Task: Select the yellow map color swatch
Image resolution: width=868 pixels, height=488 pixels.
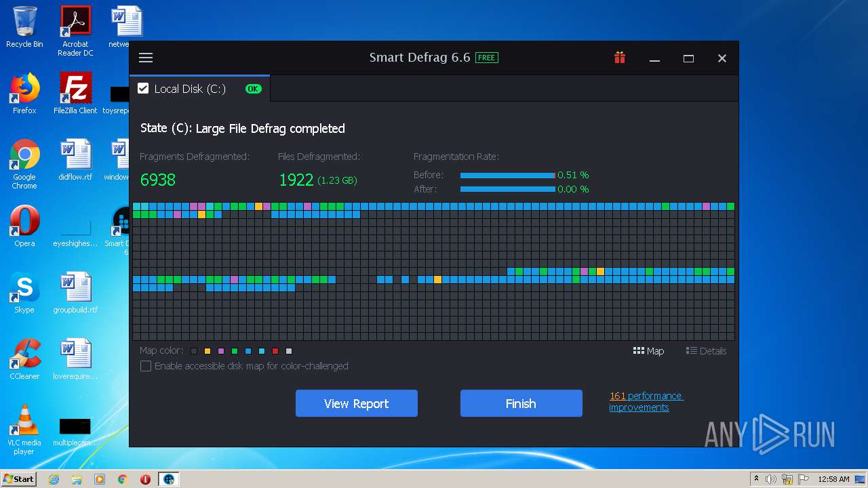Action: (x=208, y=351)
